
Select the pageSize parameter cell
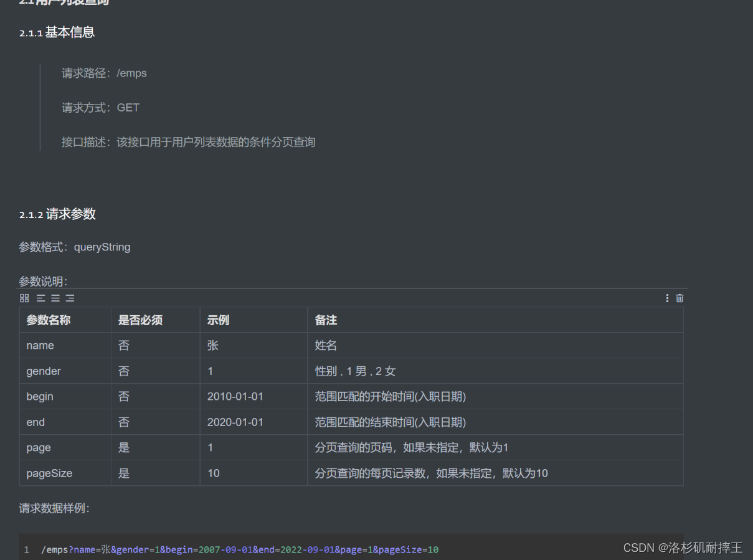(49, 473)
